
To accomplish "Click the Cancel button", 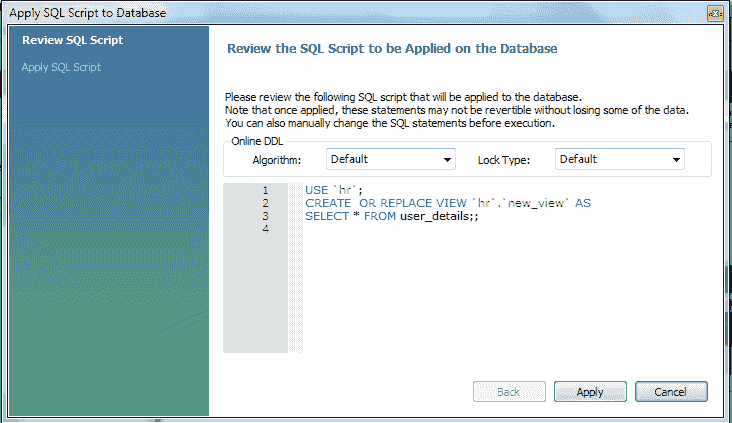I will point(671,391).
